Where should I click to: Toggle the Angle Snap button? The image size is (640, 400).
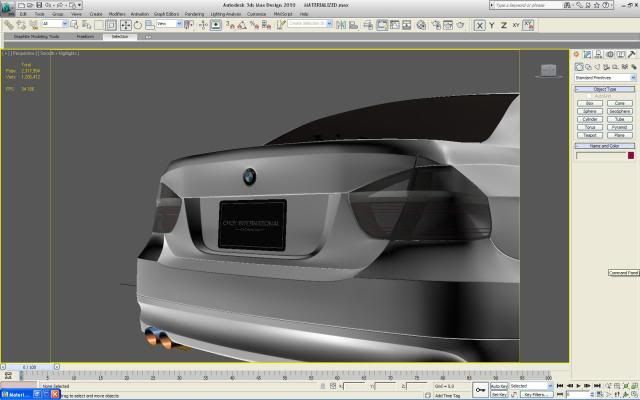(x=242, y=25)
